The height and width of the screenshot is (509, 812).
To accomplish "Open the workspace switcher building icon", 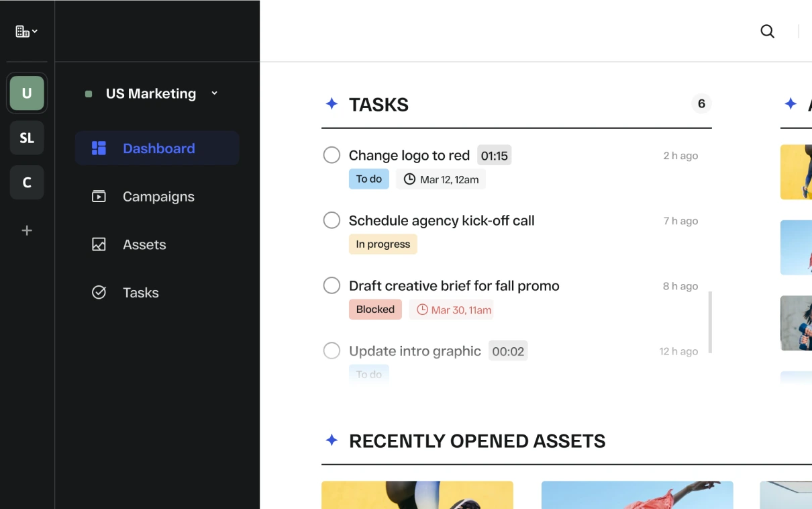I will tap(22, 30).
